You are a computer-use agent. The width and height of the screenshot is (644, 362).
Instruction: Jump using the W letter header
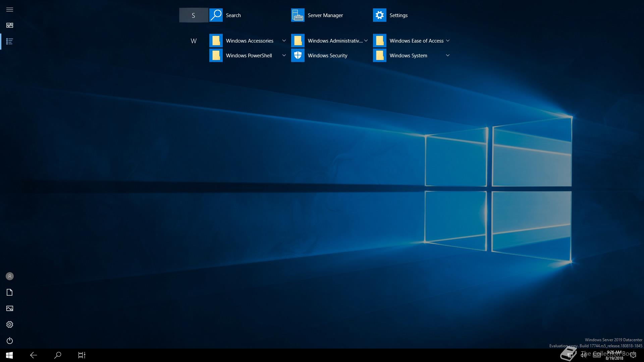[194, 41]
